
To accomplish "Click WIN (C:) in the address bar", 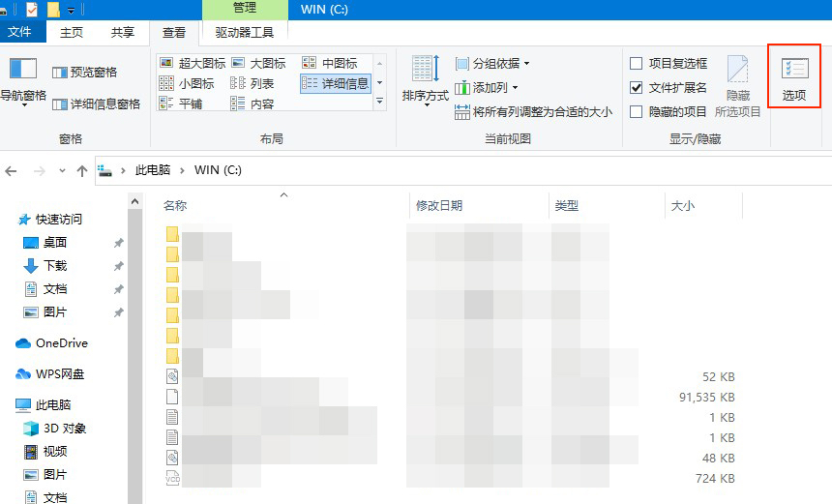I will coord(218,169).
